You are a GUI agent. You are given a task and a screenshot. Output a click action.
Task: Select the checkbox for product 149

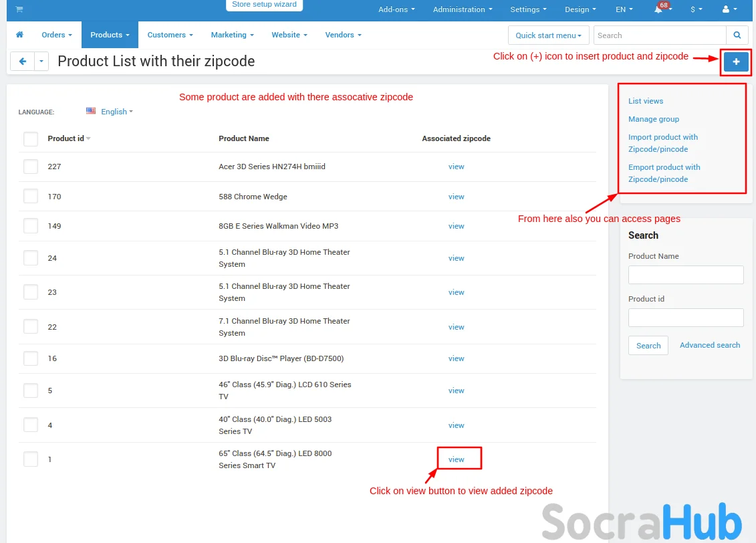coord(31,226)
